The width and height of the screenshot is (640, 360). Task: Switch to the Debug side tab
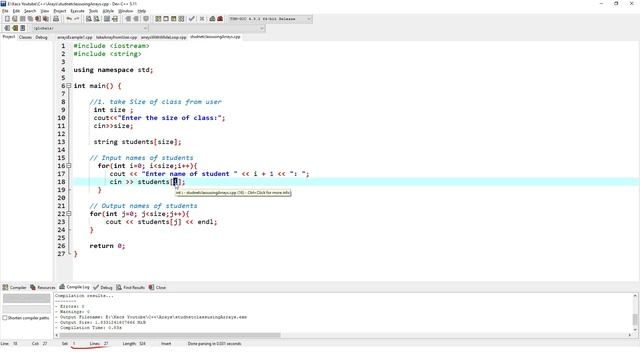click(x=41, y=37)
